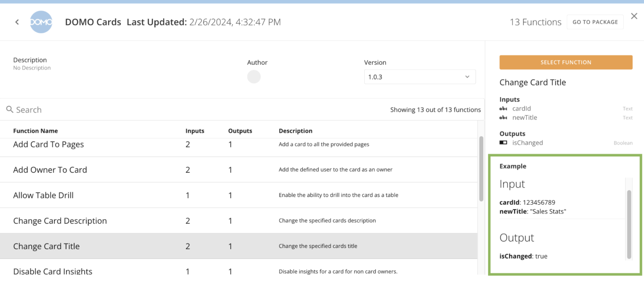The width and height of the screenshot is (644, 288).
Task: Select the Add Owner To Card function
Action: coord(239,170)
